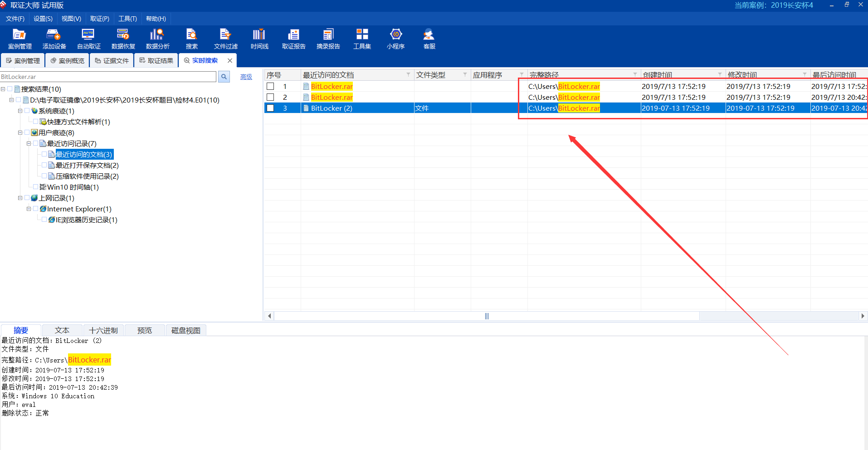
Task: Check the 最近访问记录(7) tree checkbox
Action: click(x=36, y=143)
